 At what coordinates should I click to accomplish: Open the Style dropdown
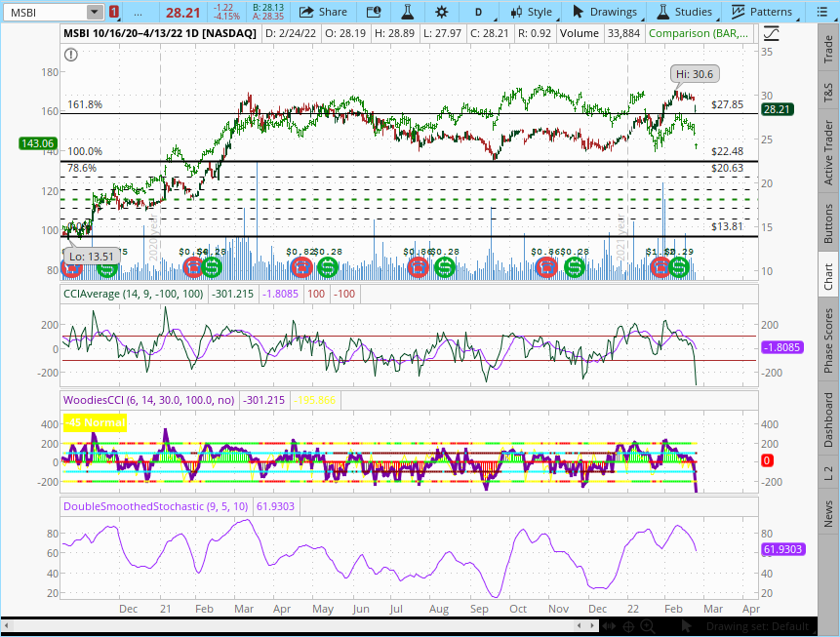click(x=532, y=12)
